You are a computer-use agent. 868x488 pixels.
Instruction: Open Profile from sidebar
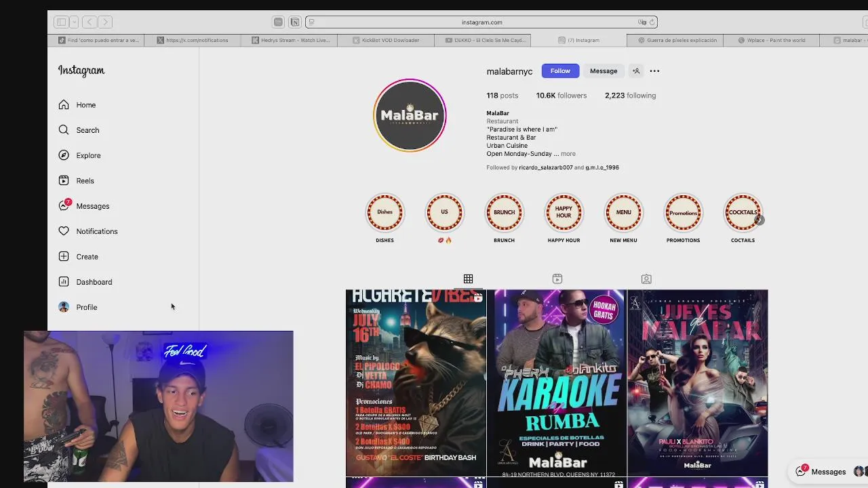click(77, 307)
